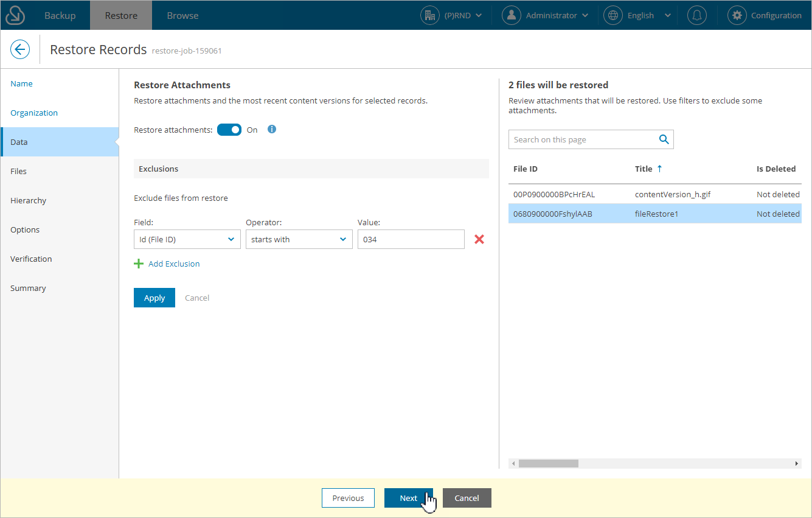Click the product logo icon in header
Image resolution: width=812 pixels, height=518 pixels.
coord(15,15)
